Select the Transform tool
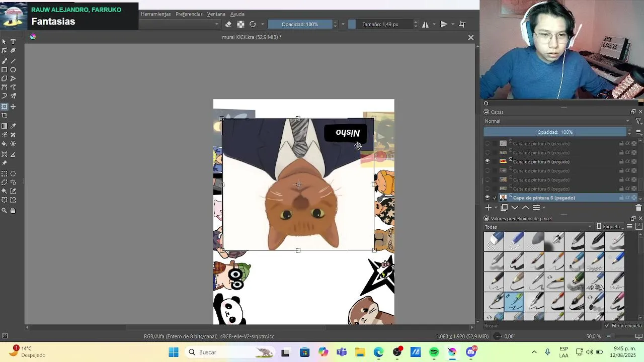The height and width of the screenshot is (362, 644). point(5,107)
